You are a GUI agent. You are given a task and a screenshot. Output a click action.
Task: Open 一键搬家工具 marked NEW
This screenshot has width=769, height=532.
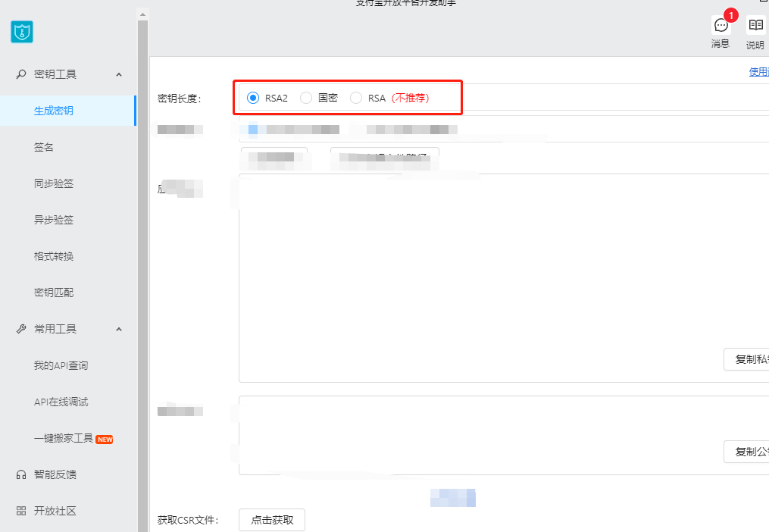[64, 438]
